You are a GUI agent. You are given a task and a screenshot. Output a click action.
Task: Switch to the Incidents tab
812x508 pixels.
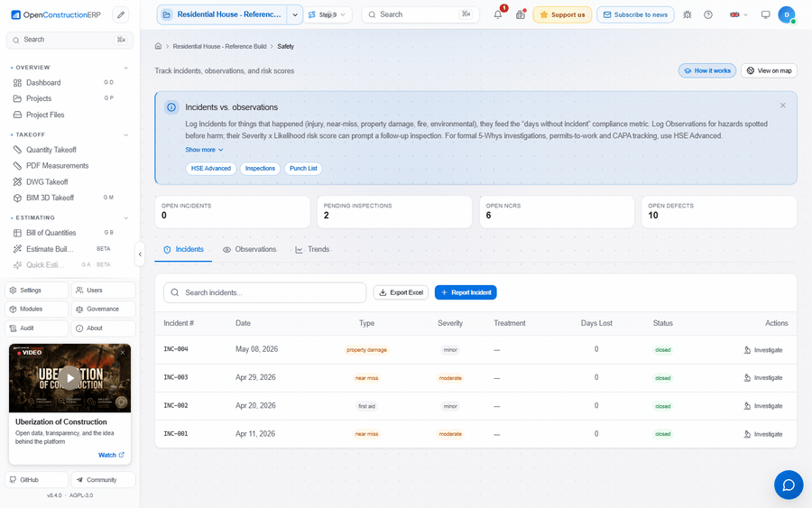(x=183, y=250)
